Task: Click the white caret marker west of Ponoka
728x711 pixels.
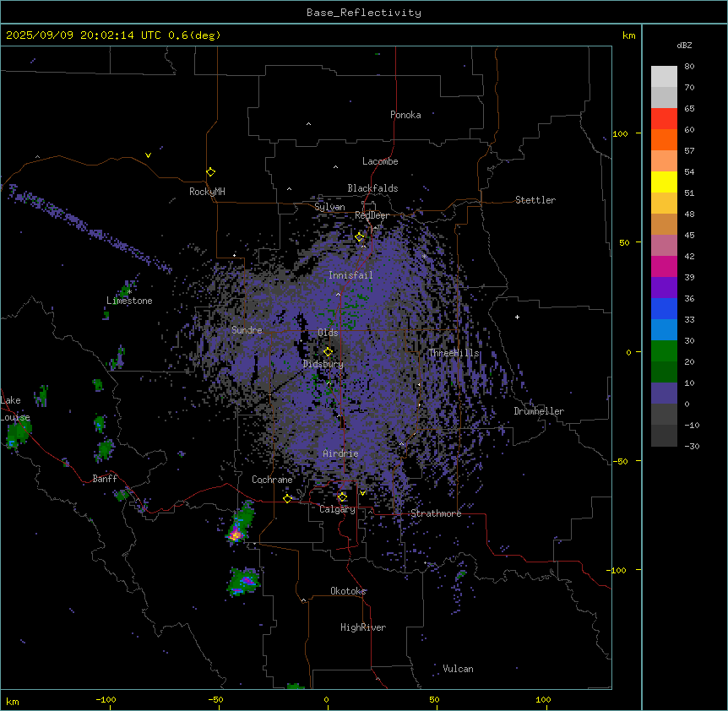Action: [x=308, y=124]
